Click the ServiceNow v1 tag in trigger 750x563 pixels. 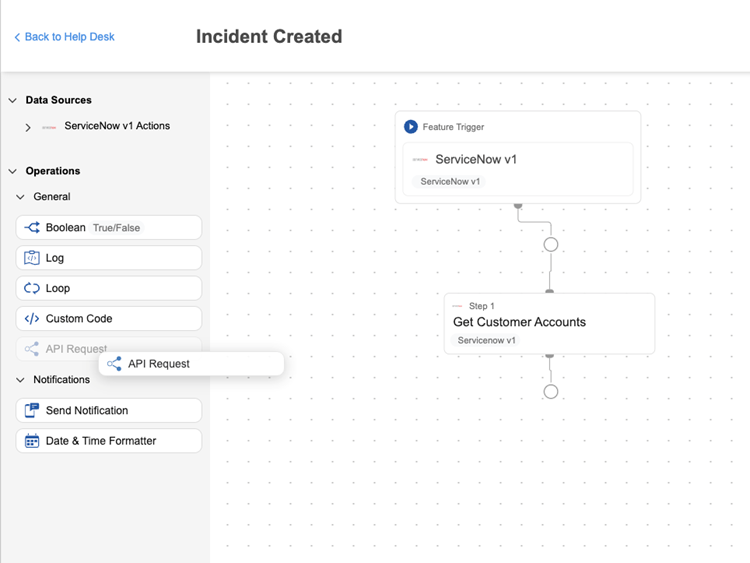450,182
